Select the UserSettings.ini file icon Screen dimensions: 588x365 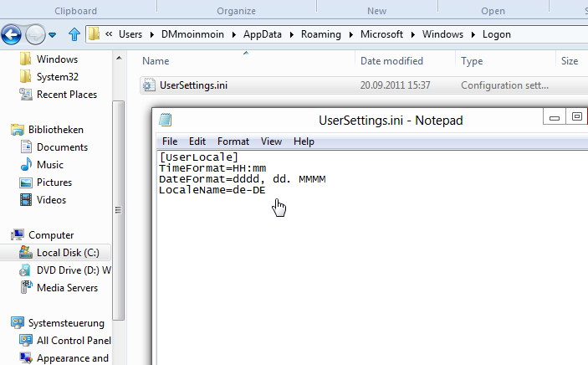point(149,85)
